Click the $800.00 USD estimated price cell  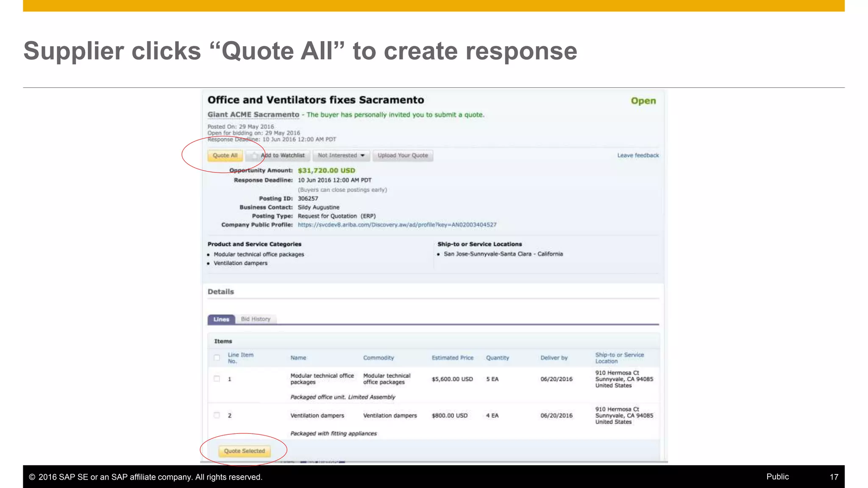pyautogui.click(x=450, y=416)
